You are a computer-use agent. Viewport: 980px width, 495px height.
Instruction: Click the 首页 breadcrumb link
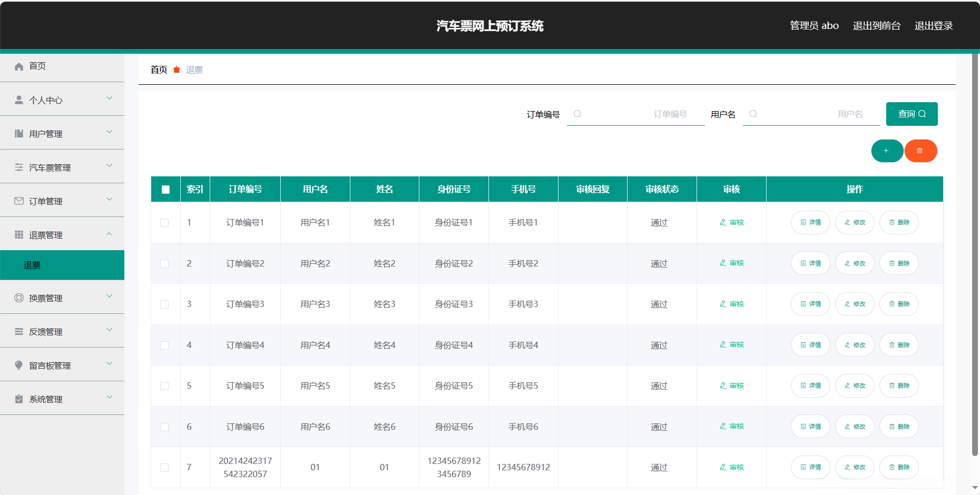pos(159,70)
